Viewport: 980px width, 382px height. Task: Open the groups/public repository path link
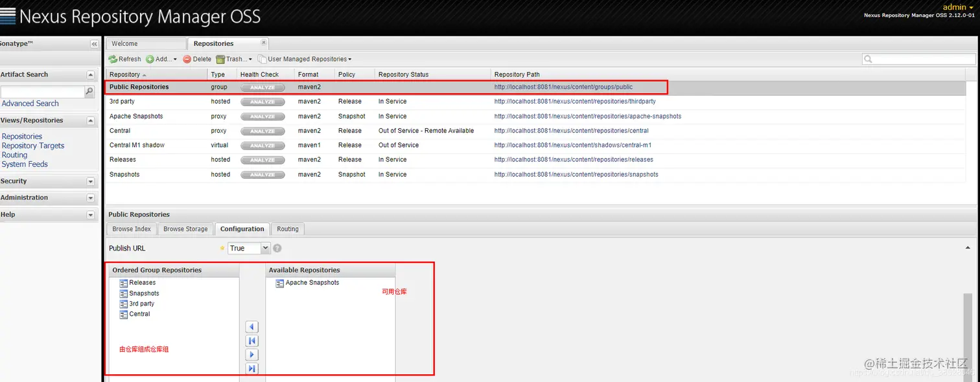click(563, 87)
